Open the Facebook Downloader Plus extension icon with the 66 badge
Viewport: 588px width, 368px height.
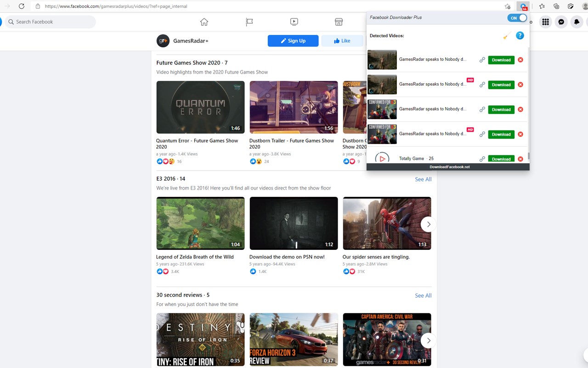[523, 6]
